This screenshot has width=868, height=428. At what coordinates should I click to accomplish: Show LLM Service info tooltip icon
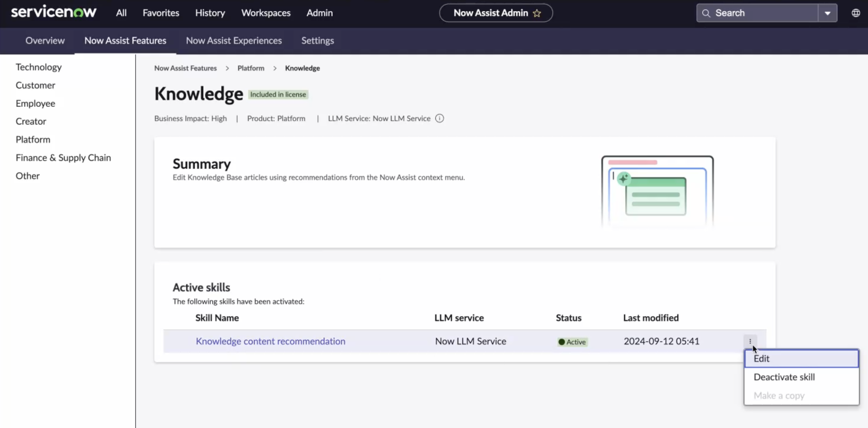[x=440, y=118]
